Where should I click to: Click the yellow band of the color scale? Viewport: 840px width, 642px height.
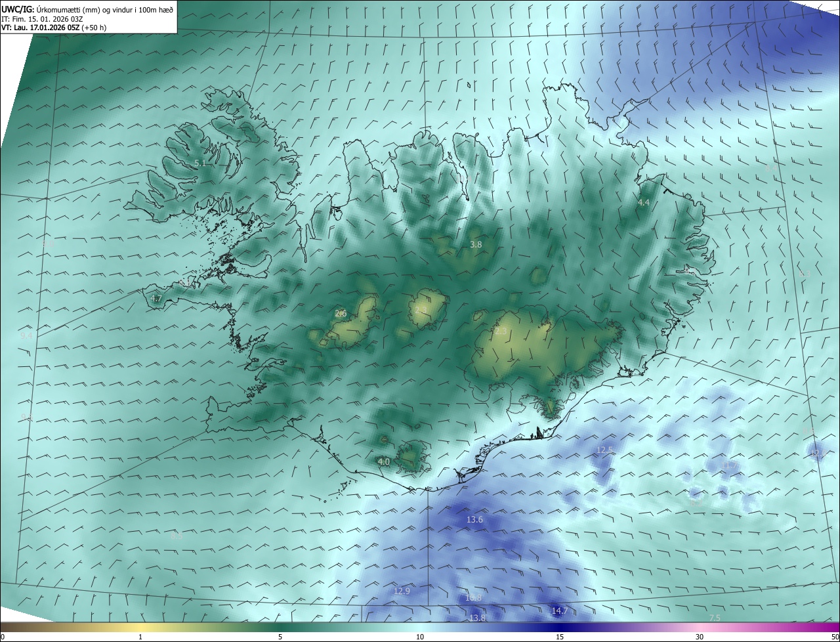click(x=140, y=627)
